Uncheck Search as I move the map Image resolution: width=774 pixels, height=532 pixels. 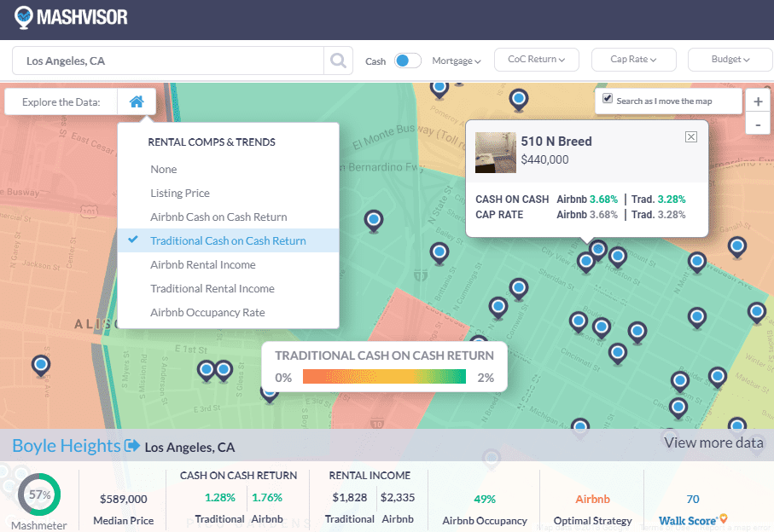tap(608, 99)
